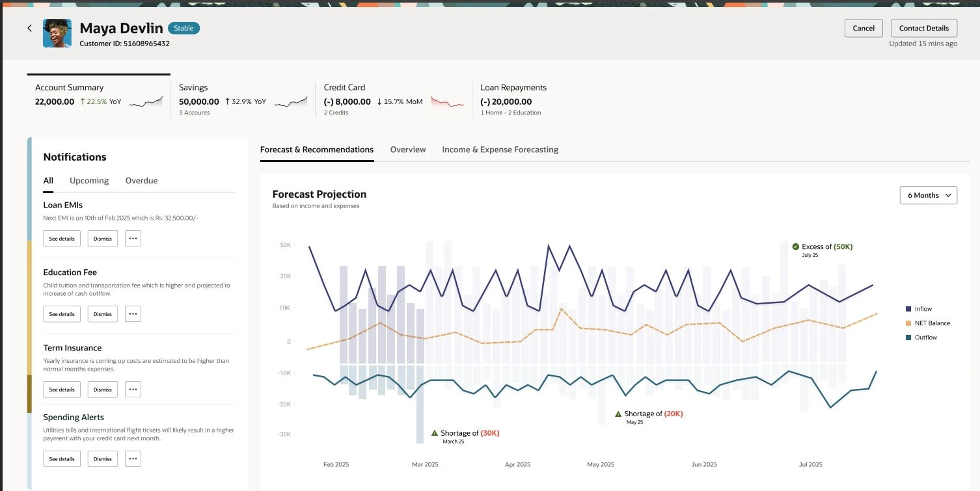Image resolution: width=980 pixels, height=491 pixels.
Task: Select the Savings summary card
Action: pyautogui.click(x=243, y=99)
